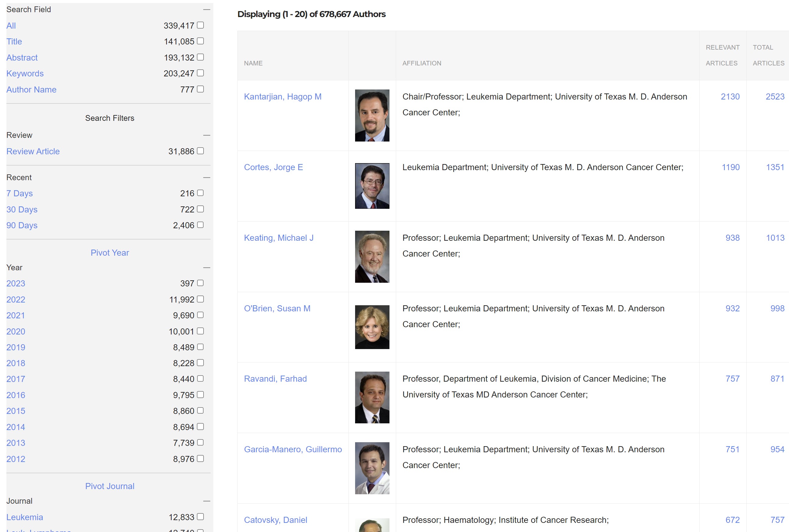
Task: Open Keating's 938 relevant articles
Action: 732,238
